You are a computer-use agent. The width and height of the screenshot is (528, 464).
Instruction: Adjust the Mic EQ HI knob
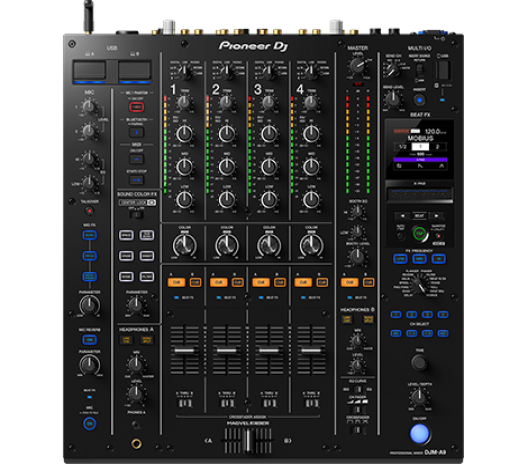89,158
